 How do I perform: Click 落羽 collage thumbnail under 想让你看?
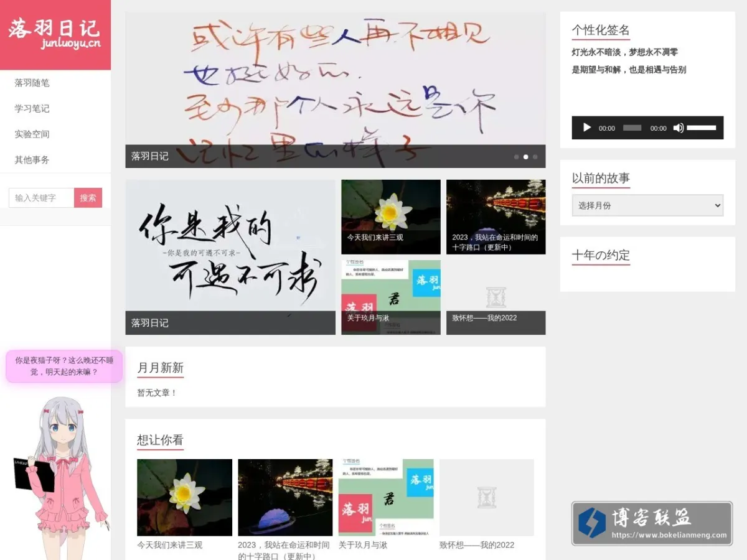point(386,498)
